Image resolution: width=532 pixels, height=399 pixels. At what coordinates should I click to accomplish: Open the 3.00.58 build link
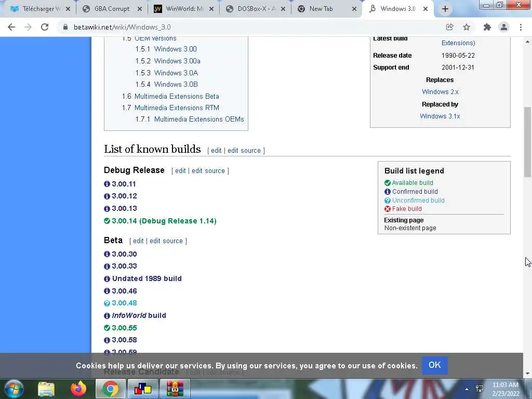click(125, 340)
